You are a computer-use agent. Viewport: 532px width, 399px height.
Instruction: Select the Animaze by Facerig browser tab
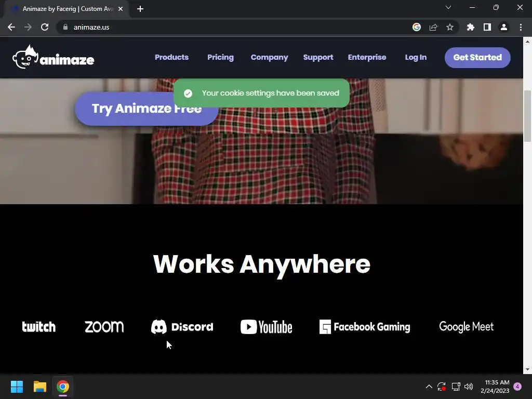click(66, 9)
